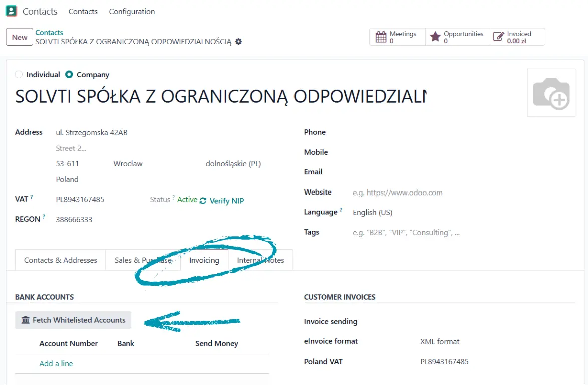Click the Contacts app logo icon
The height and width of the screenshot is (385, 588).
pos(11,11)
